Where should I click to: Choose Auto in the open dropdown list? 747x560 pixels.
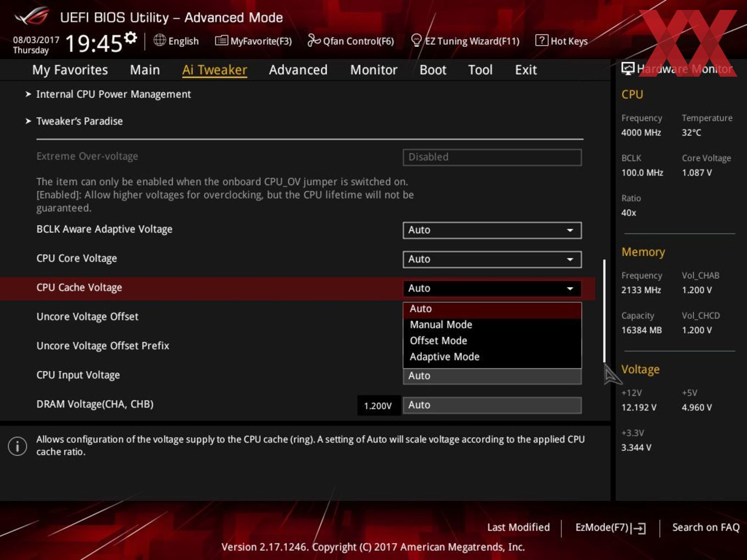click(492, 309)
